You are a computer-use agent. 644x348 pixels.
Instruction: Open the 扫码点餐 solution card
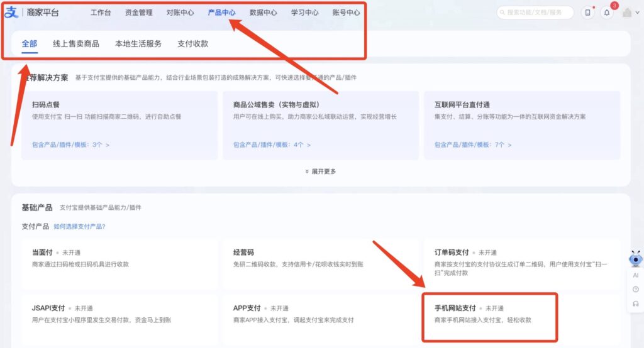(x=119, y=125)
